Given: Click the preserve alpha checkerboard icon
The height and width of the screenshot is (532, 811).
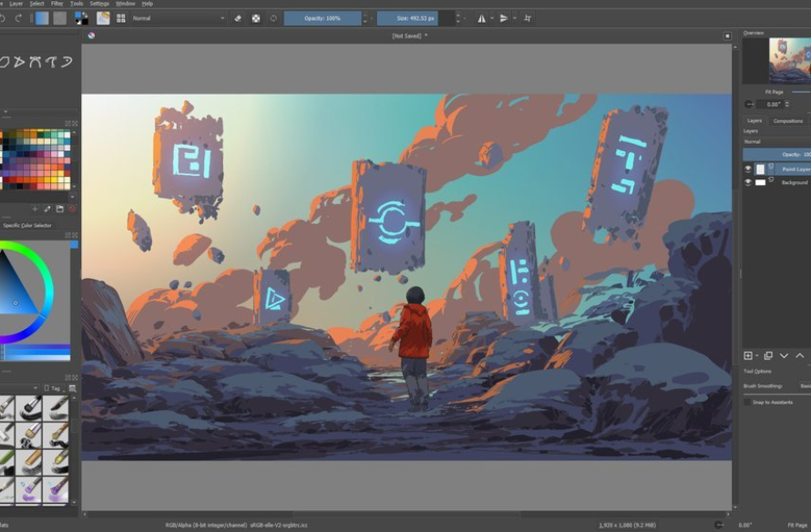Looking at the screenshot, I should point(255,16).
